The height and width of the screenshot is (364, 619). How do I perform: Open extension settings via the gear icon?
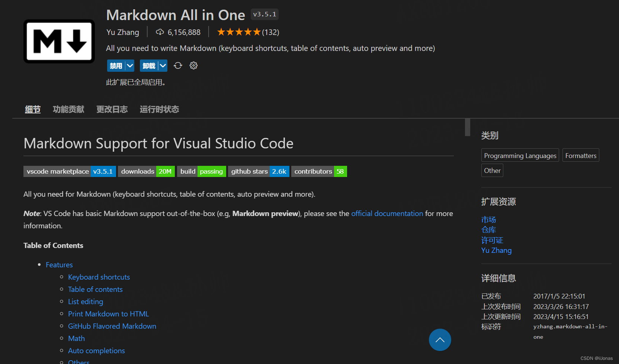pos(193,65)
